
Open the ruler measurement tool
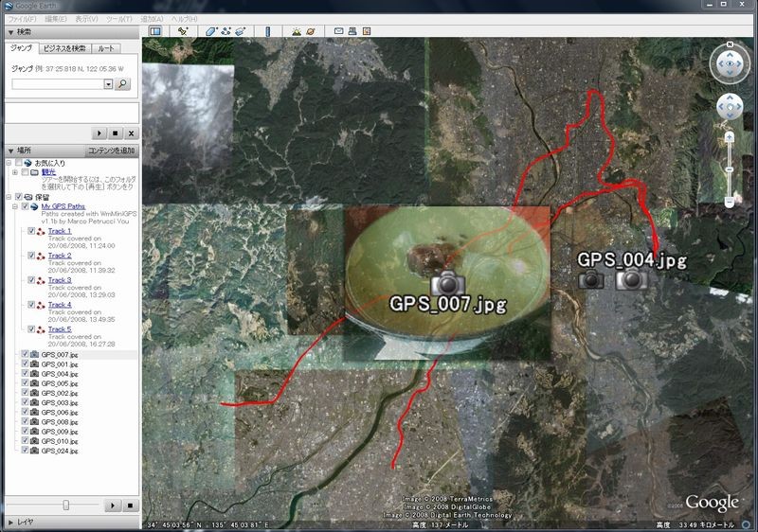[x=268, y=31]
